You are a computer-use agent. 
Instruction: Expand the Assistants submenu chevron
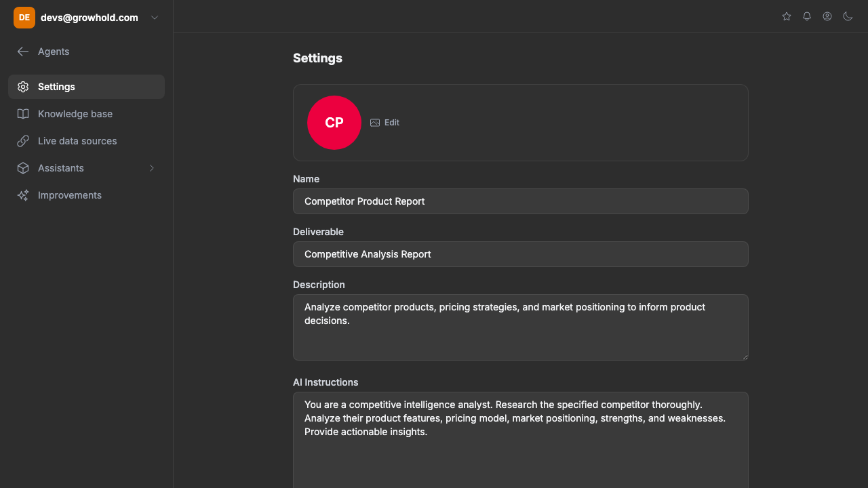(152, 168)
